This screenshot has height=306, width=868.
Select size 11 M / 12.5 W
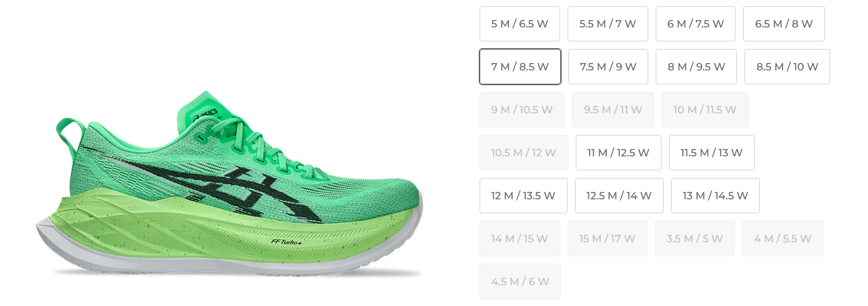[618, 153]
